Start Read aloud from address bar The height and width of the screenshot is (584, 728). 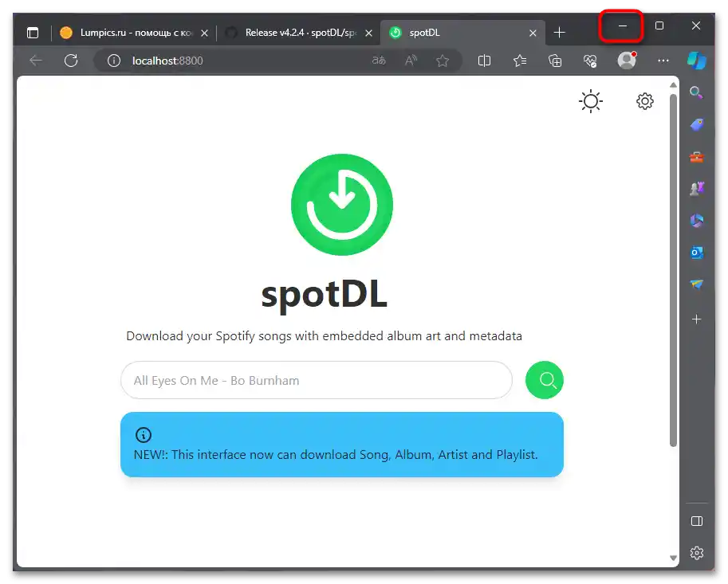pyautogui.click(x=411, y=61)
